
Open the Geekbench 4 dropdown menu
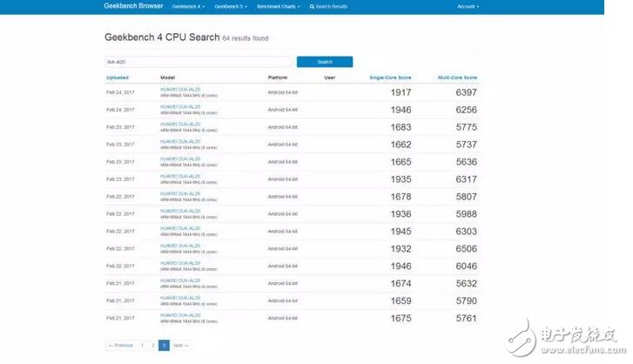185,6
